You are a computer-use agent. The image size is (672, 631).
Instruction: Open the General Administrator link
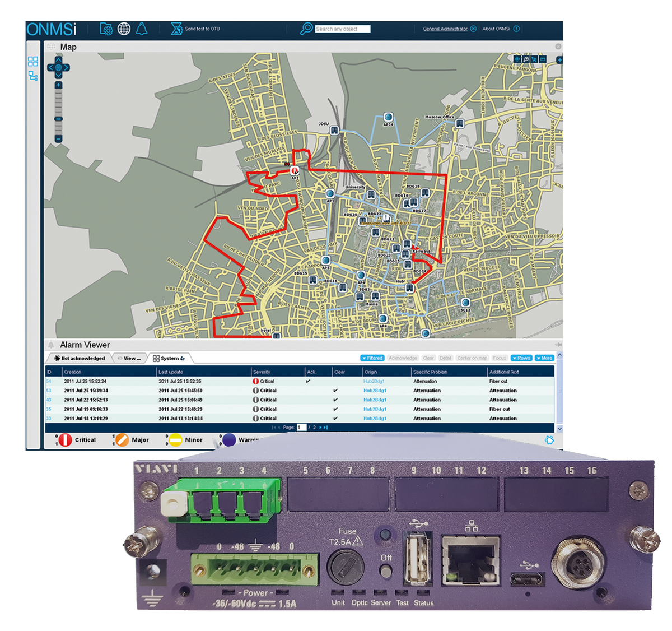[x=445, y=29]
